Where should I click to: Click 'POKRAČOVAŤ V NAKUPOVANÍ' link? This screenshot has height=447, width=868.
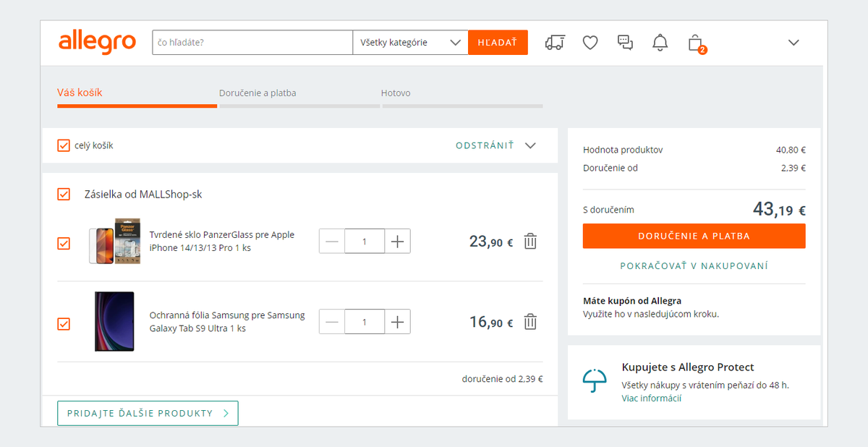(694, 266)
